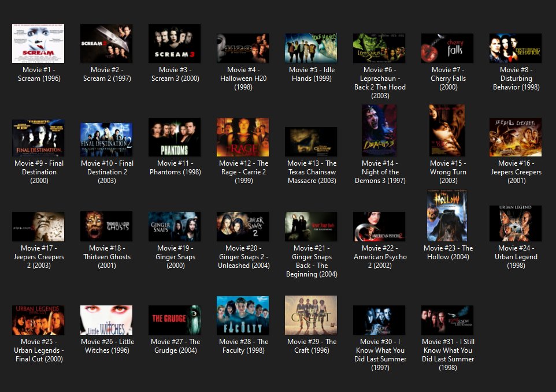Select The Grudge poster thumbnail

[175, 320]
